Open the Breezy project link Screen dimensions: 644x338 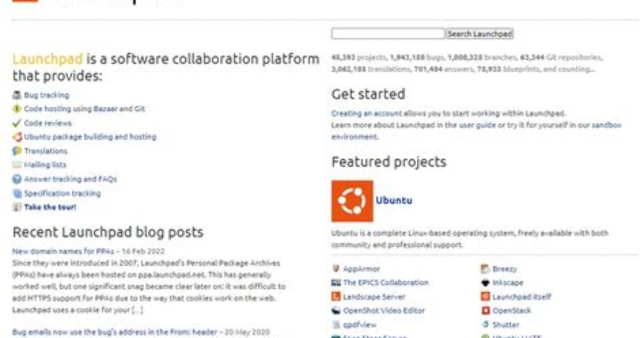pos(505,269)
